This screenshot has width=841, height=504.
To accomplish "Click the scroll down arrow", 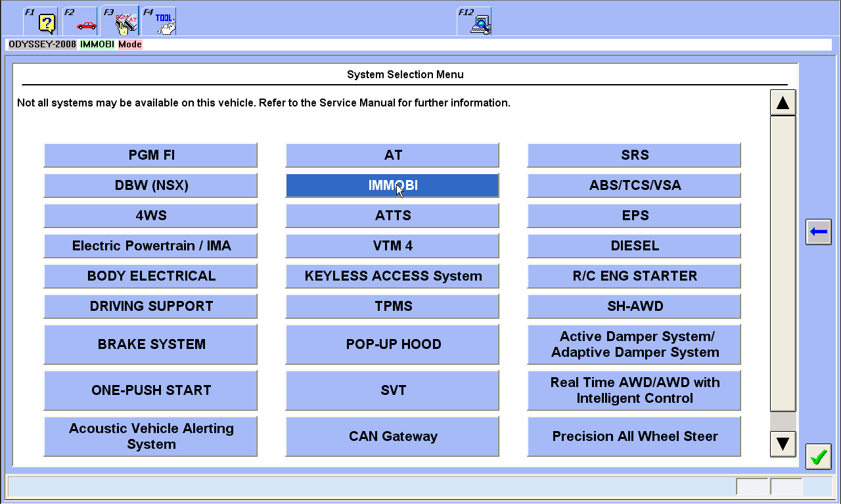I will pyautogui.click(x=783, y=444).
